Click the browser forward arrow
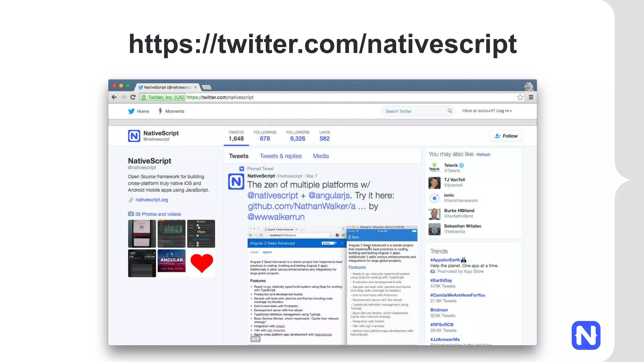 point(124,97)
